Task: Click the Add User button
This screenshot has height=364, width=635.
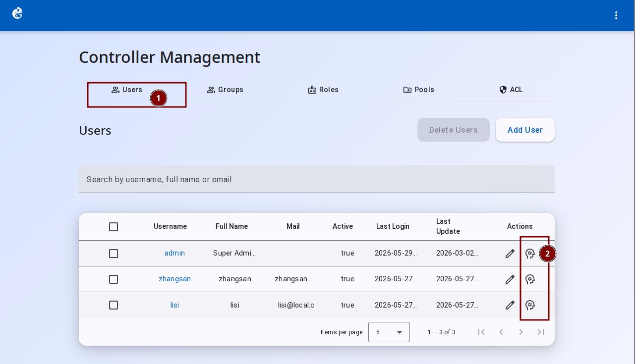Action: (525, 130)
